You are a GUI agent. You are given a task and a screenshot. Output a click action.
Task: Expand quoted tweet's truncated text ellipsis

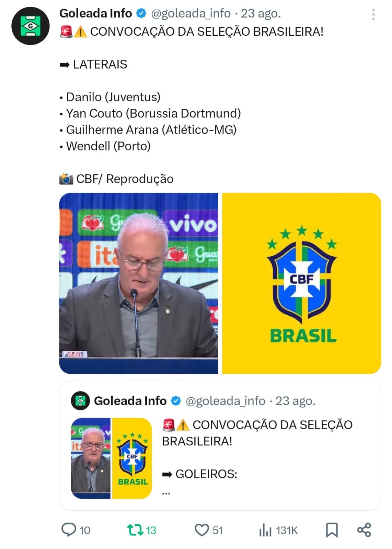click(x=166, y=493)
